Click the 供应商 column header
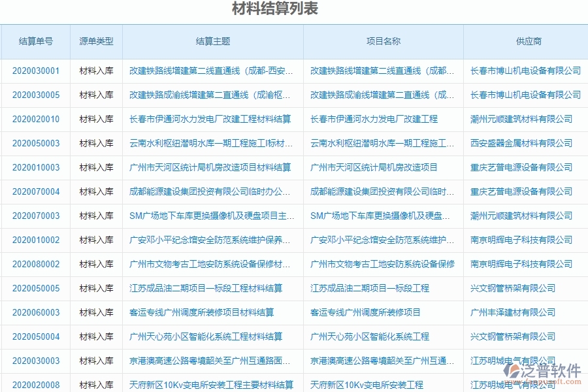 click(x=525, y=41)
